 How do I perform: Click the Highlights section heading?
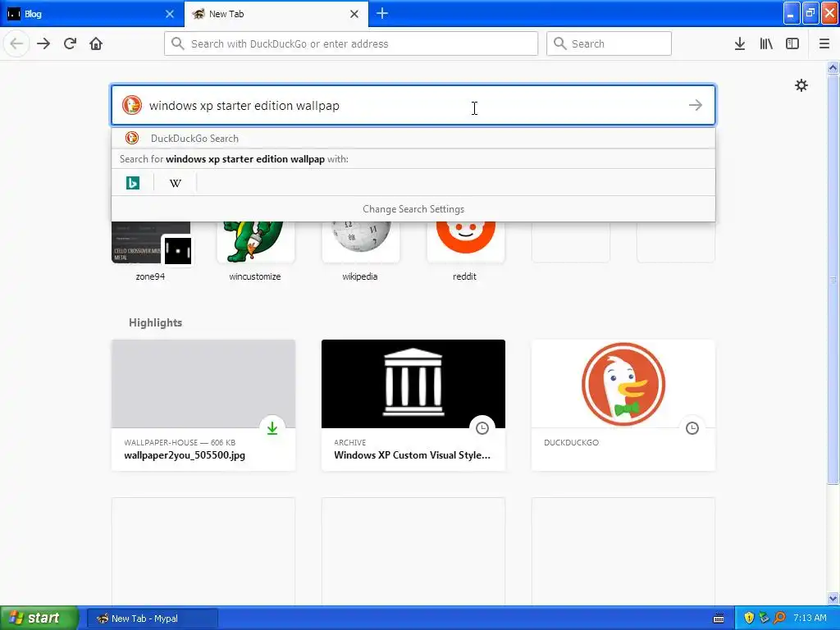tap(155, 322)
